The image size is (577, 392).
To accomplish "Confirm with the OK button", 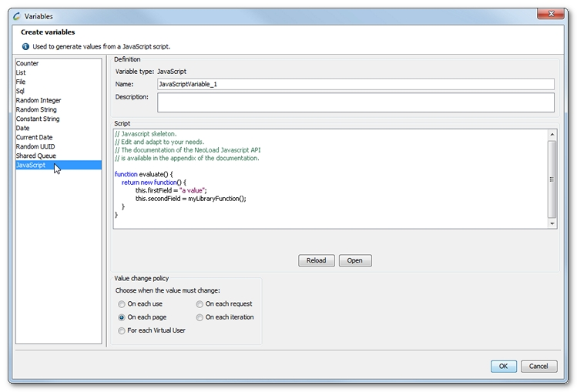I will point(504,367).
